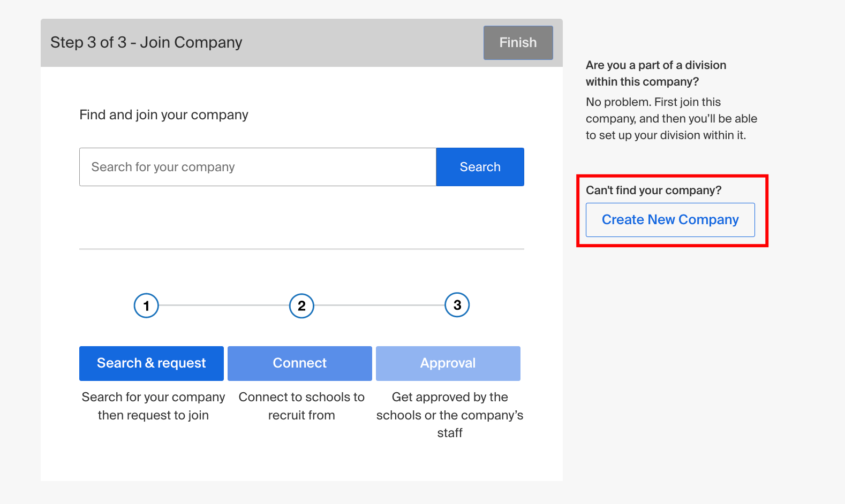Image resolution: width=845 pixels, height=504 pixels.
Task: Click the progress line between steps 2 and 3
Action: [x=379, y=306]
